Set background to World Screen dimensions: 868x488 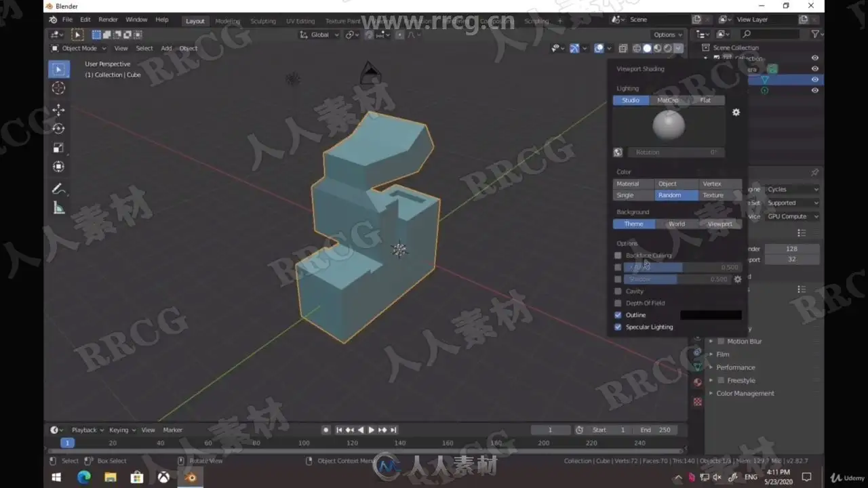tap(677, 224)
